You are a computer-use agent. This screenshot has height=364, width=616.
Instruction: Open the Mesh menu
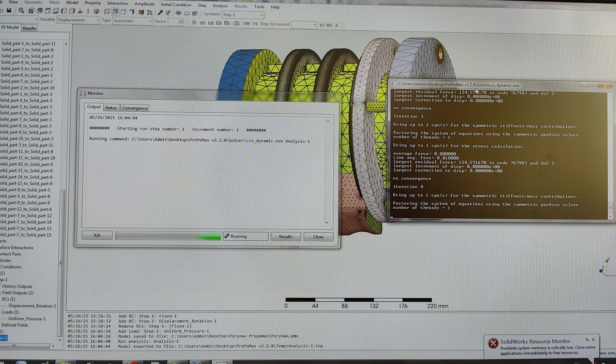tap(54, 2)
